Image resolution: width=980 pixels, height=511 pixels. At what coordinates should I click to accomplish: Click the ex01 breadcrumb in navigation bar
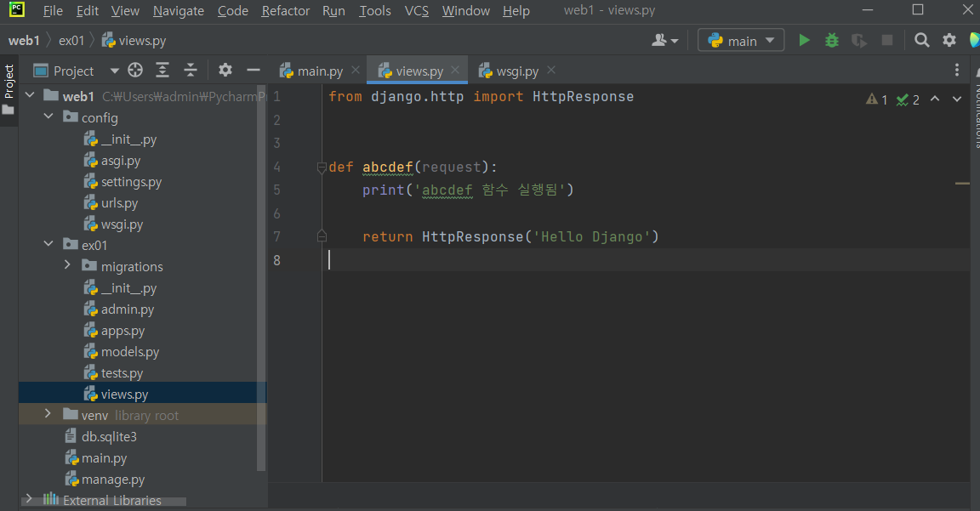point(71,41)
